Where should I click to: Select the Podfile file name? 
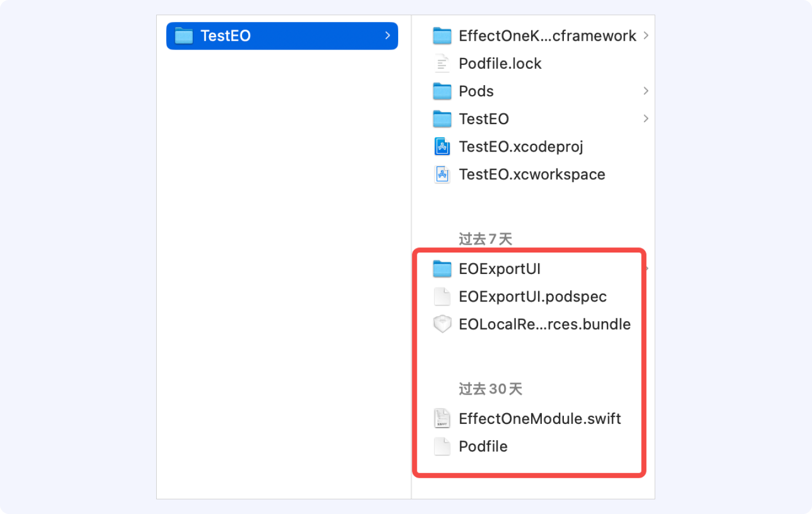click(483, 446)
